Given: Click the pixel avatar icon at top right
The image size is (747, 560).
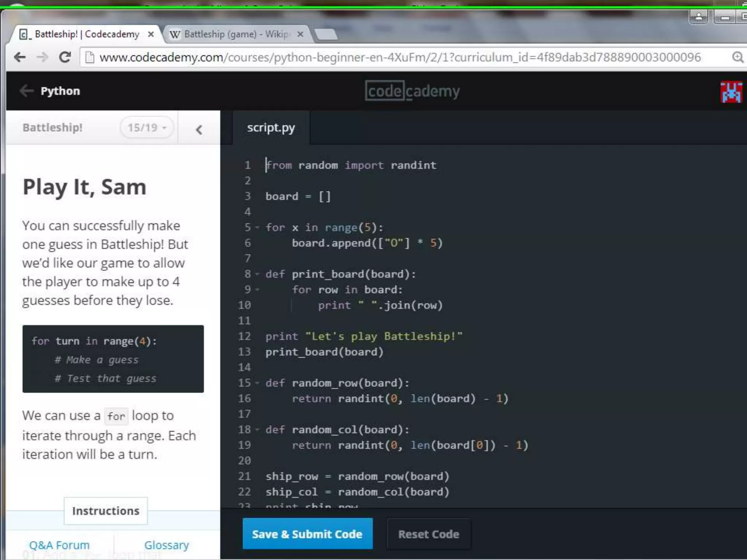Looking at the screenshot, I should pos(731,92).
